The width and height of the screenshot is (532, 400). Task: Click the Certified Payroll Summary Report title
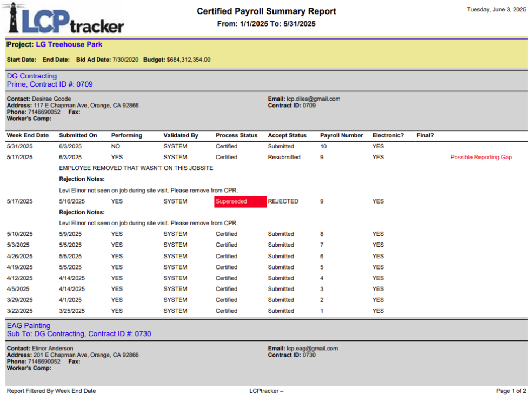coord(267,11)
